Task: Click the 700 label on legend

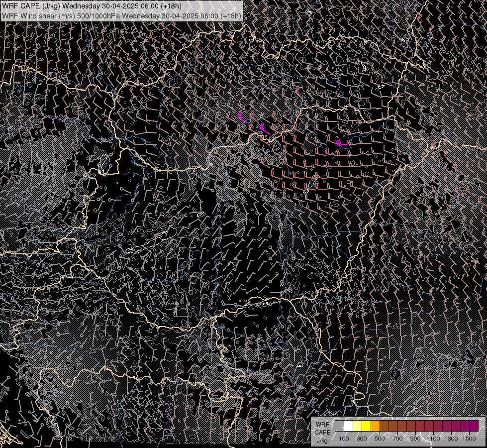Action: coord(397,439)
